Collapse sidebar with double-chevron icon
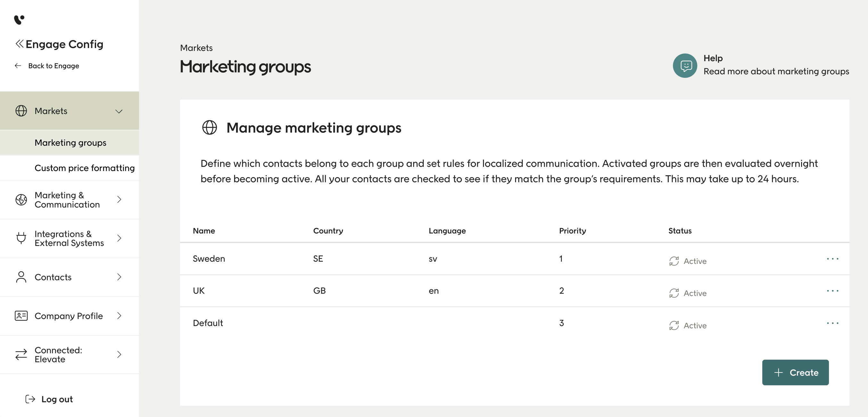 point(20,44)
